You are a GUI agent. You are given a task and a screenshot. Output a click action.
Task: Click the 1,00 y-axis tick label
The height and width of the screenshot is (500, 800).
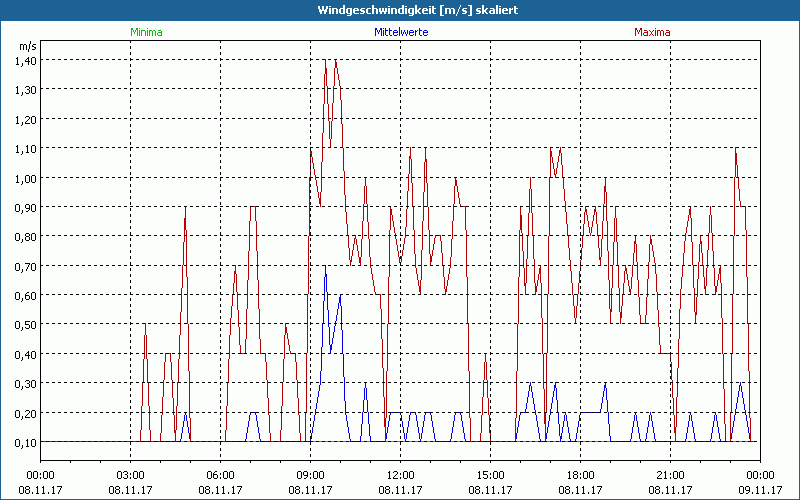click(25, 178)
